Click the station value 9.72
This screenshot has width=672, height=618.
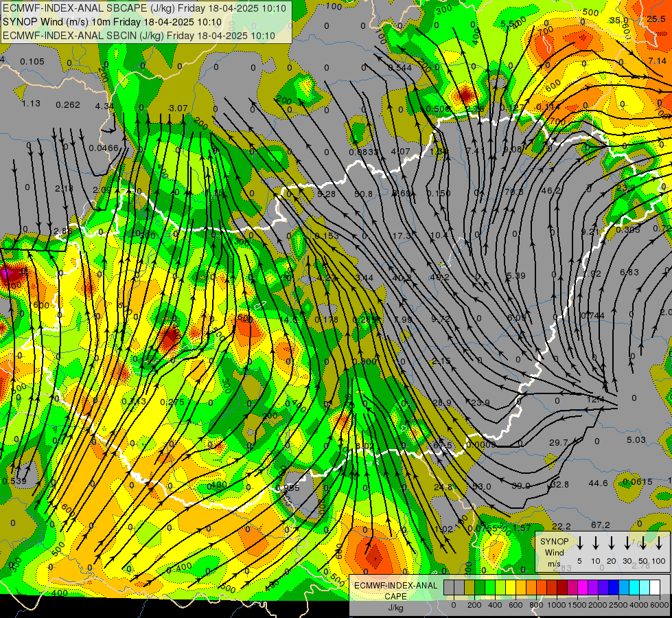[441, 319]
